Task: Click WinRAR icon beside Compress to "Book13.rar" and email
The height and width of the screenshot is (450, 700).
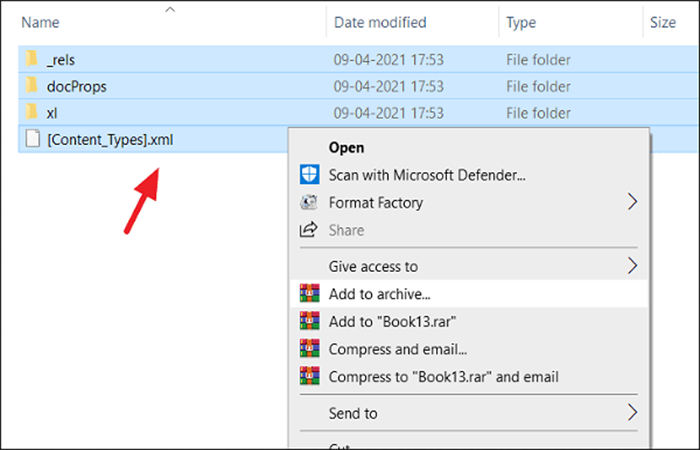Action: 309,376
